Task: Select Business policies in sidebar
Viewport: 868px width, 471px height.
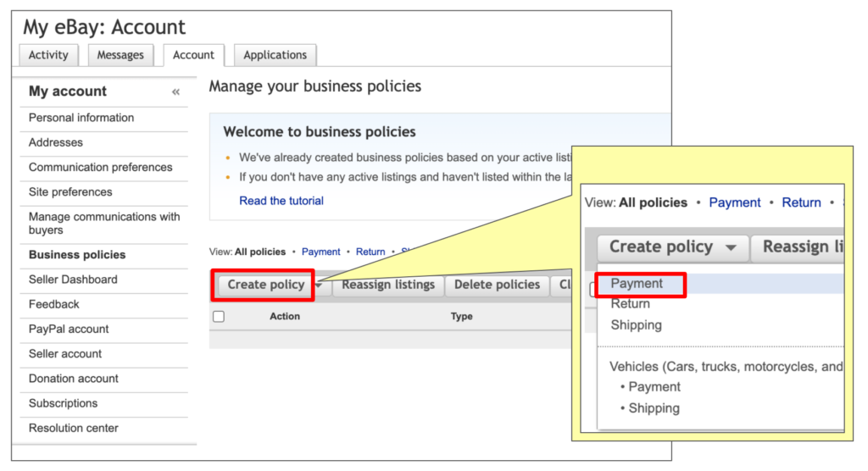Action: coord(77,255)
